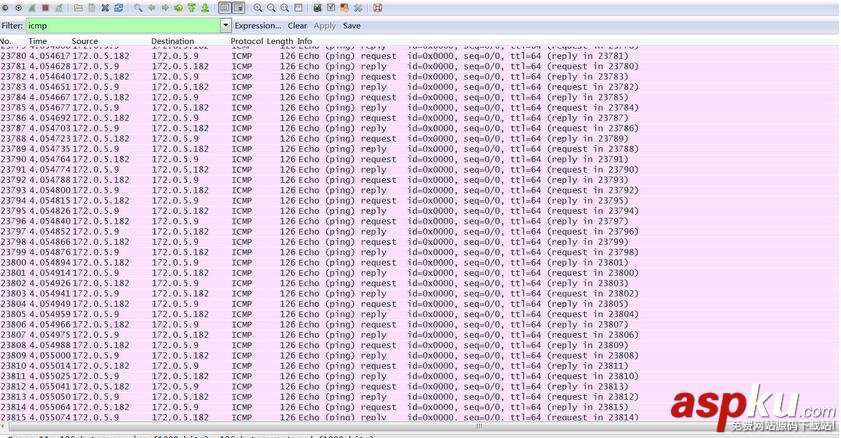
Task: Stop the running capture
Action: pos(46,8)
